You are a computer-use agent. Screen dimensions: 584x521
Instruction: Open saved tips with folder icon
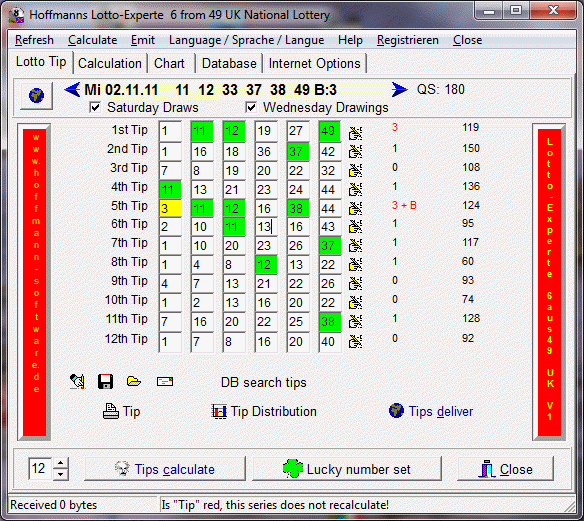134,381
